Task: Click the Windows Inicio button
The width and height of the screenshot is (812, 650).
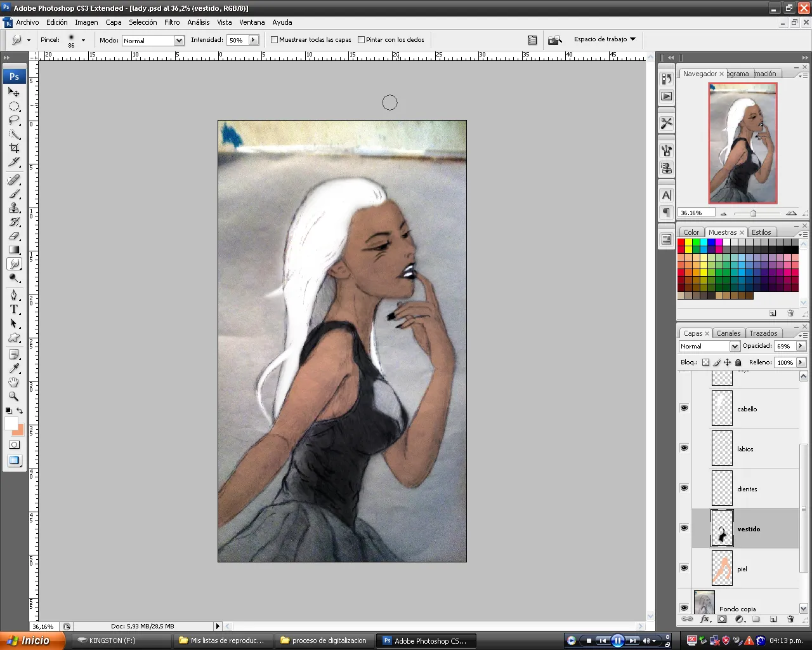Action: tap(32, 640)
